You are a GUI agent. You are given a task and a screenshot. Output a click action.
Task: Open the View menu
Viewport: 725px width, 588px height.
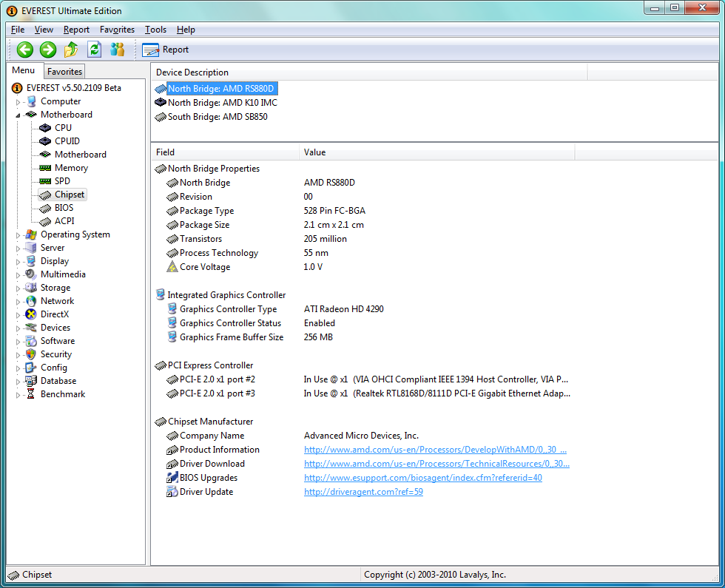44,30
